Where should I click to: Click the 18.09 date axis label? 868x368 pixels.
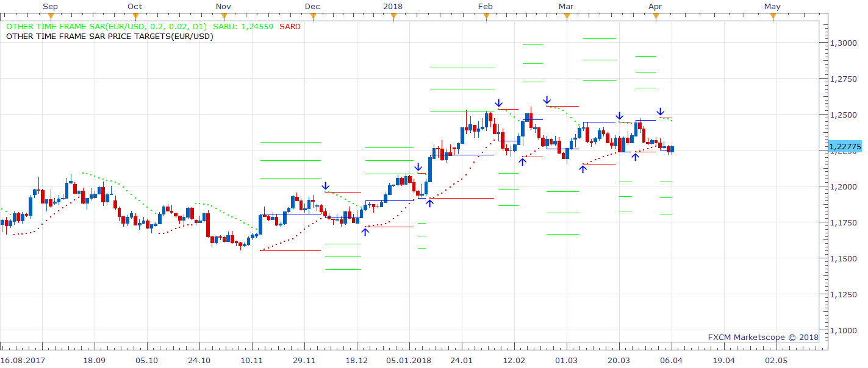[x=95, y=360]
